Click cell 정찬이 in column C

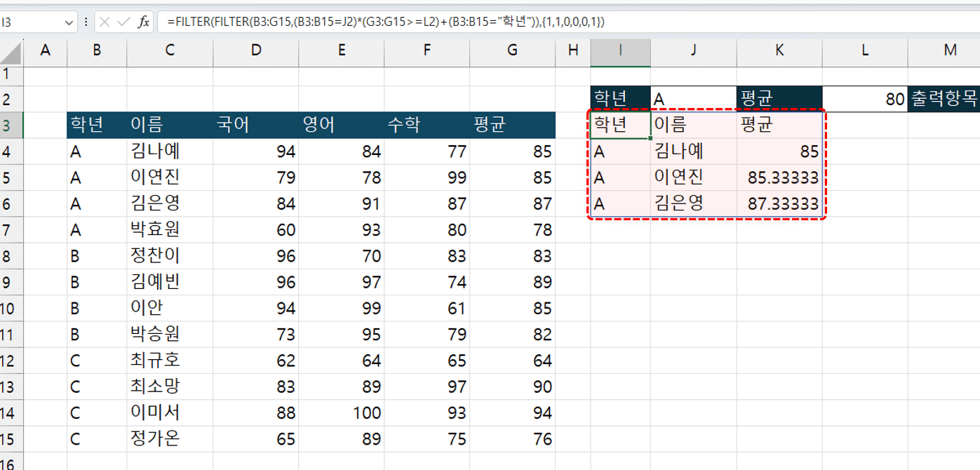tap(170, 256)
